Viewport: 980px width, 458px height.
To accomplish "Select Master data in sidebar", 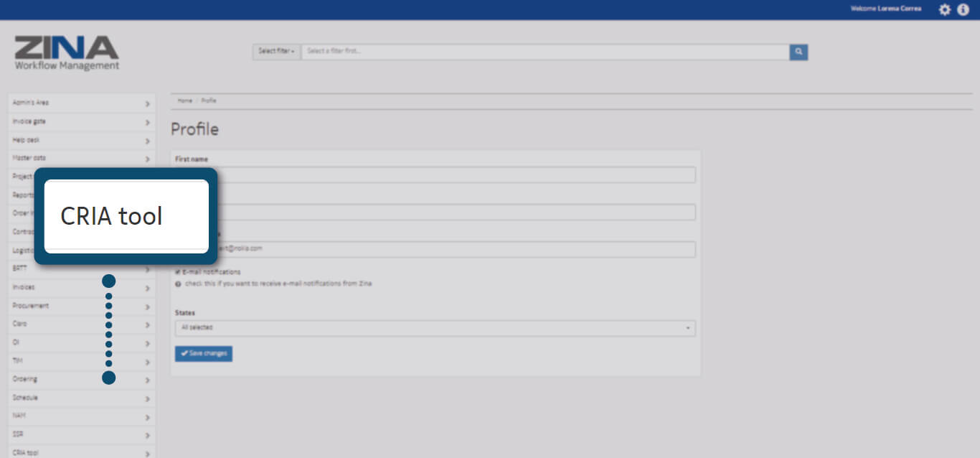I will (80, 158).
